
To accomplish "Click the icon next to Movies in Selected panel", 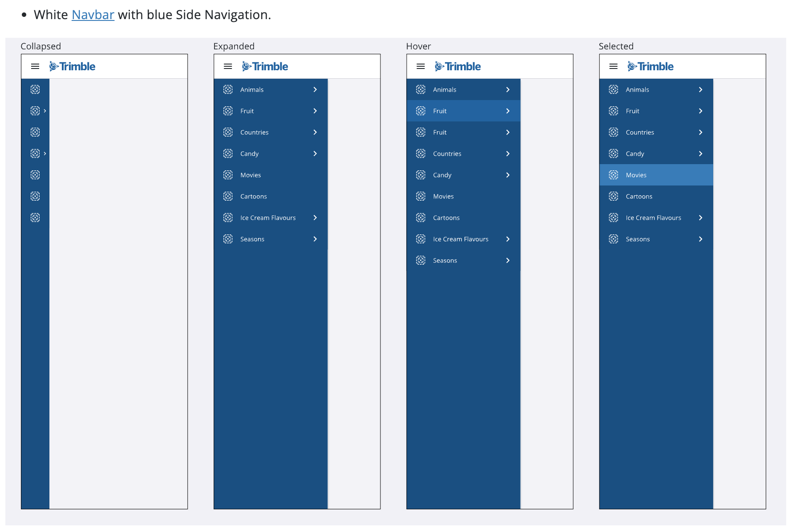I will 613,175.
